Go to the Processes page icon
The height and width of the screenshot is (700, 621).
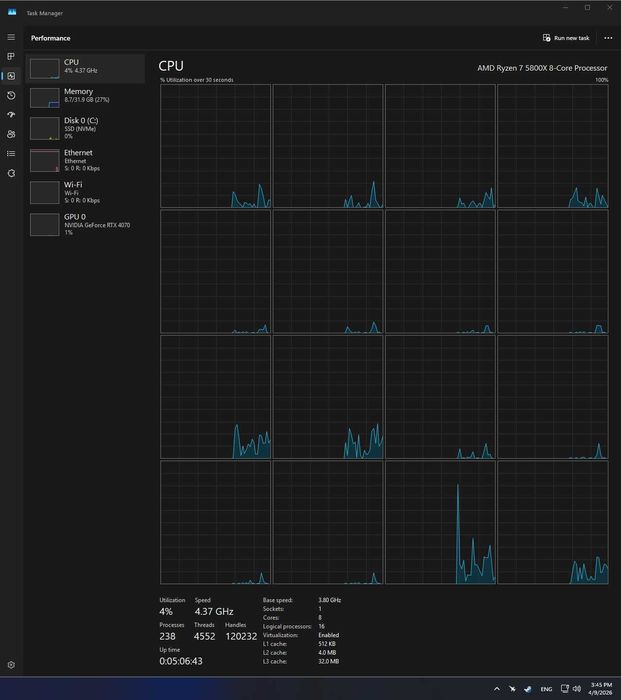[x=11, y=56]
